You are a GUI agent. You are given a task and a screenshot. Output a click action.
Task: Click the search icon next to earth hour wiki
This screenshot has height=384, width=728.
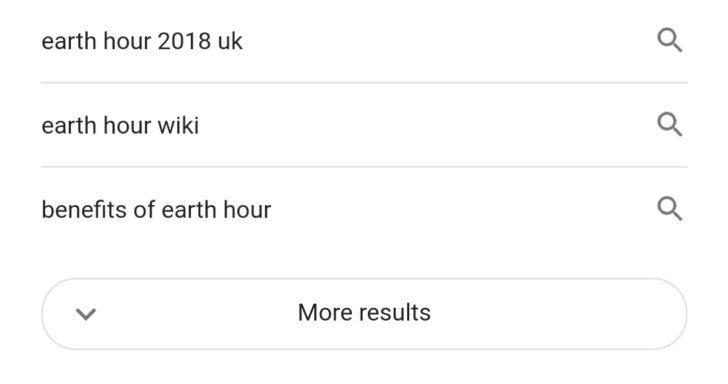coord(670,124)
